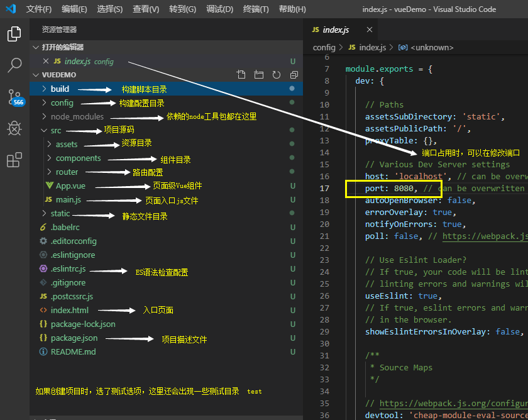Image resolution: width=528 pixels, height=420 pixels.
Task: Close index.js in open editors list
Action: (46, 61)
